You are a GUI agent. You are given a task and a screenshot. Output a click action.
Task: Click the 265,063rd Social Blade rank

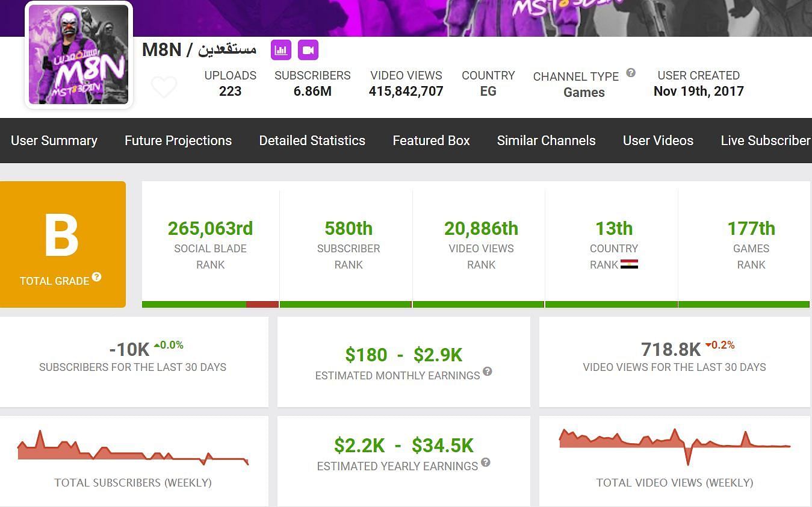tap(210, 228)
